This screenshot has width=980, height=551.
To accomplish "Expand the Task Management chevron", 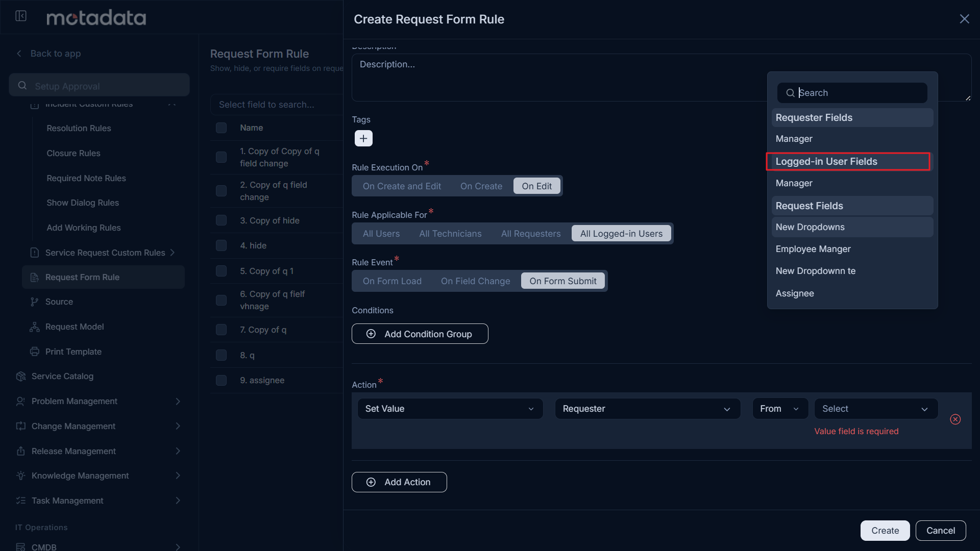I will coord(178,500).
